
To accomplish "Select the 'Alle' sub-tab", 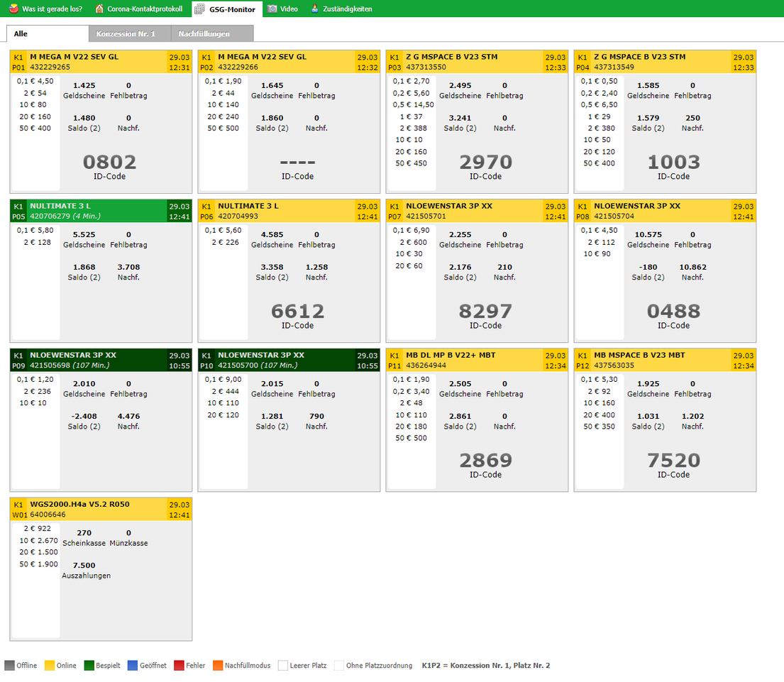I will [x=48, y=33].
